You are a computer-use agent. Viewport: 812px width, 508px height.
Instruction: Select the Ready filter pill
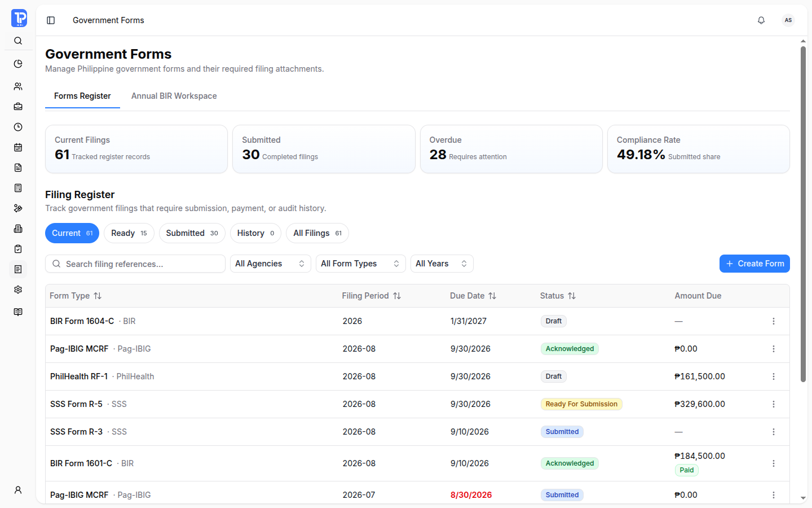tap(129, 233)
